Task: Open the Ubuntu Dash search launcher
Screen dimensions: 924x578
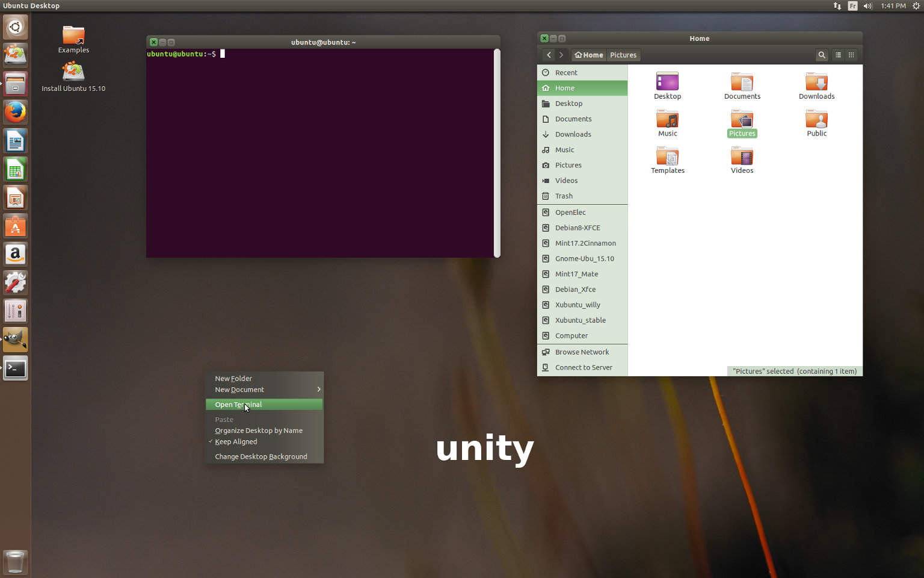Action: click(15, 27)
